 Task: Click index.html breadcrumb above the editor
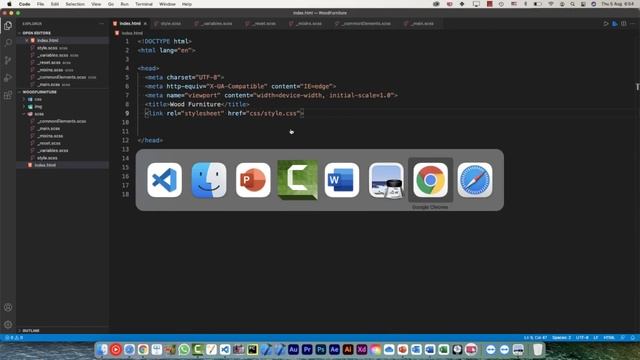(x=132, y=33)
